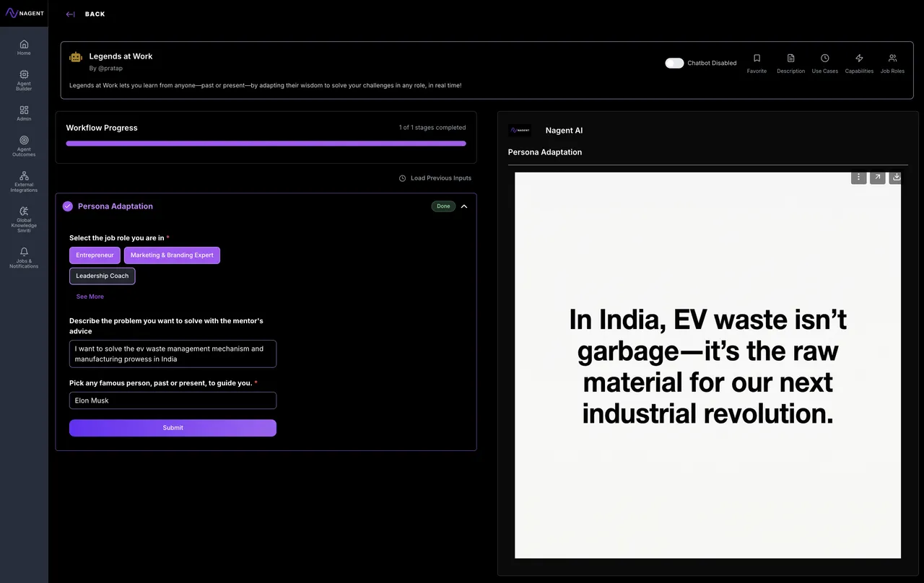Toggle the Chatbot Disabled switch

click(674, 63)
